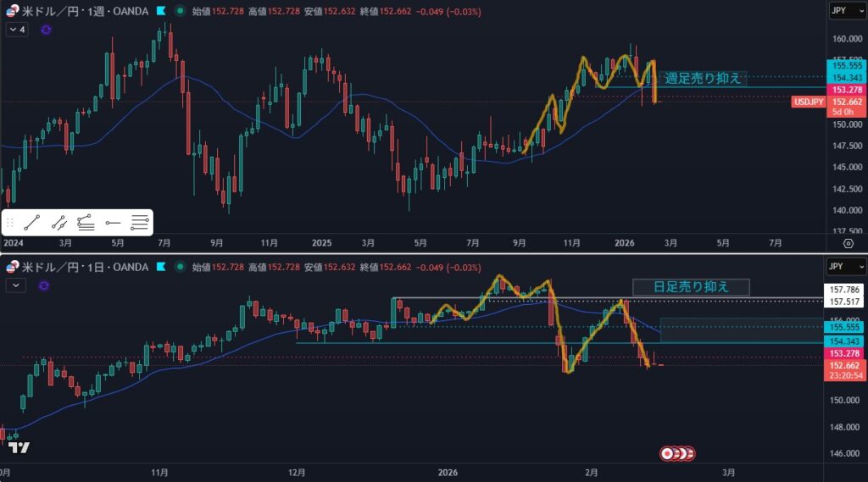Click the cyan flag icon on weekly chart
Viewport: 868px width, 482px height.
(161, 11)
